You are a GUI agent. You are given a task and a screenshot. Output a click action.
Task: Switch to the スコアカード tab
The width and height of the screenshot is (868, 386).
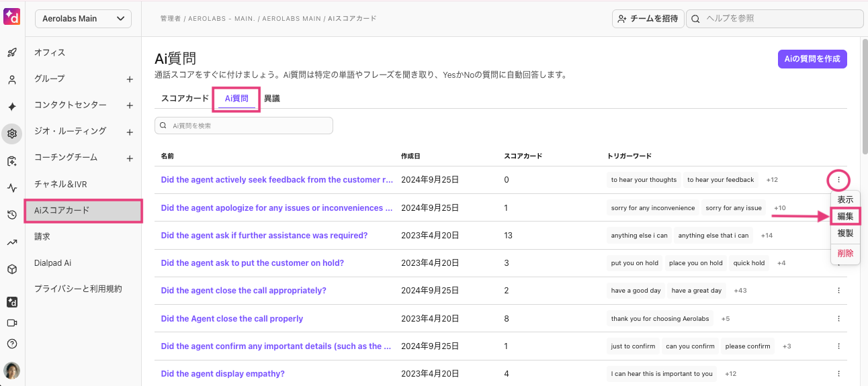point(185,99)
